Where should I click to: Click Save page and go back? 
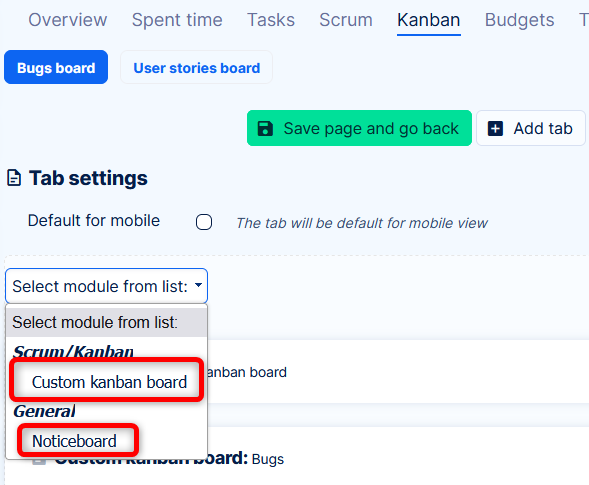(x=359, y=128)
